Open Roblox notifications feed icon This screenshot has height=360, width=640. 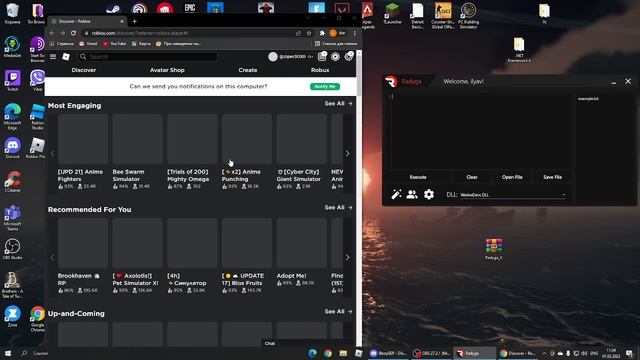(322, 57)
